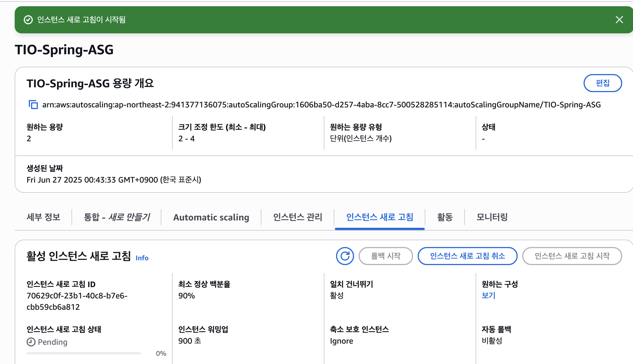Viewport: 633px width, 364px height.
Task: Click the instance refresh progress bar
Action: (x=84, y=353)
